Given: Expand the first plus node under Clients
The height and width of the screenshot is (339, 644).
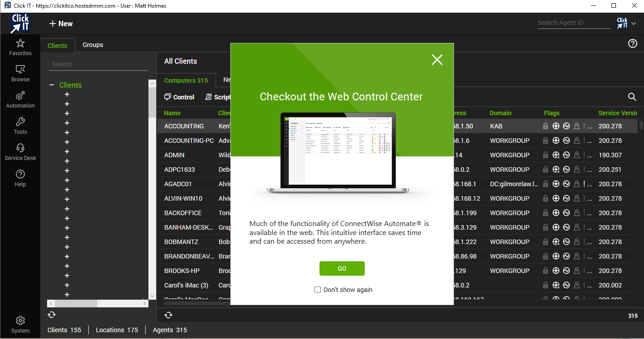Looking at the screenshot, I should pyautogui.click(x=67, y=94).
